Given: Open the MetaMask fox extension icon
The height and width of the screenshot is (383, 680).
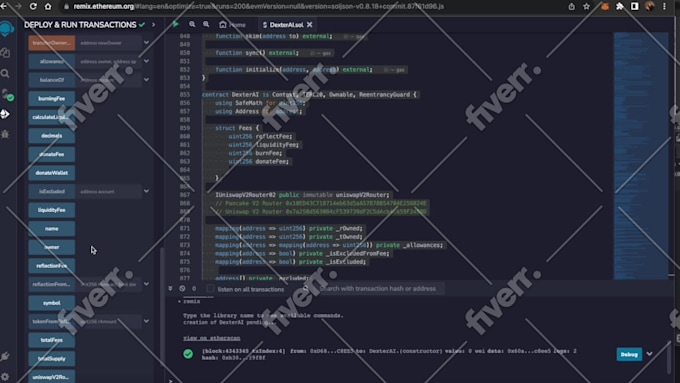Looking at the screenshot, I should (x=605, y=7).
